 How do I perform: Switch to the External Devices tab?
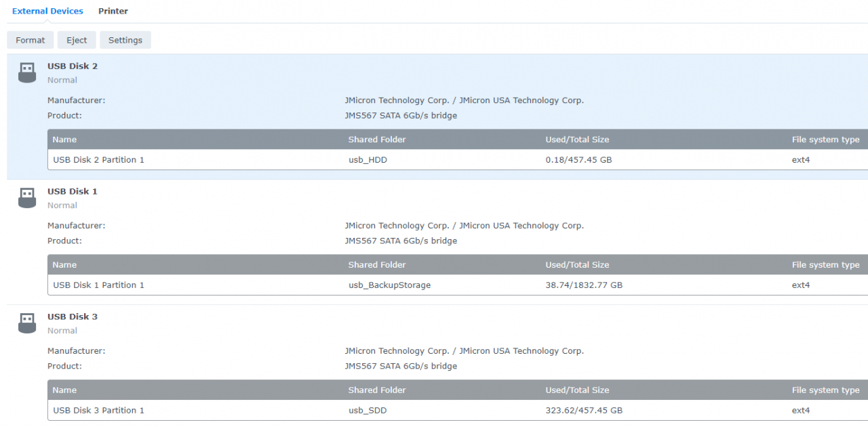coord(47,11)
